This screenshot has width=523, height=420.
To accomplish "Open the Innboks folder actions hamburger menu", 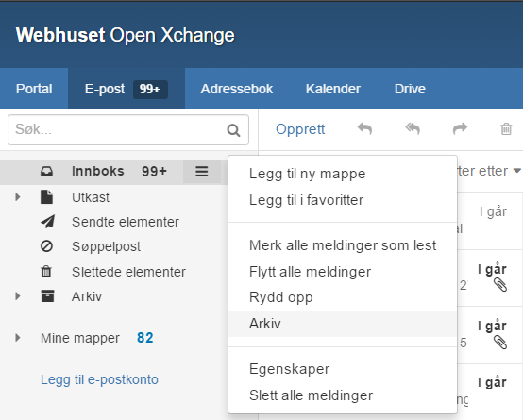I will 202,172.
